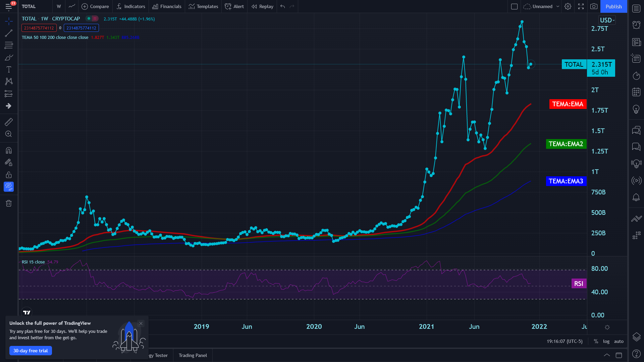The image size is (644, 362).
Task: Open the USD currency dropdown
Action: pyautogui.click(x=607, y=20)
